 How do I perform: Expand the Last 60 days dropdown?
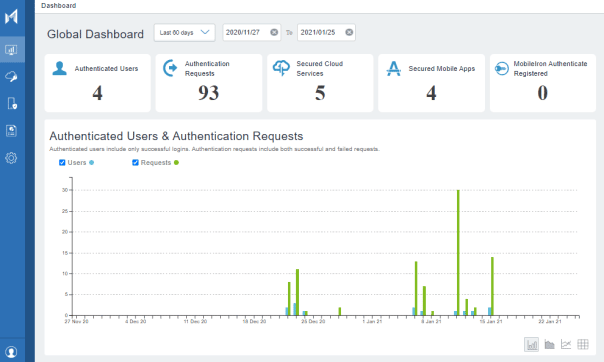coord(185,32)
